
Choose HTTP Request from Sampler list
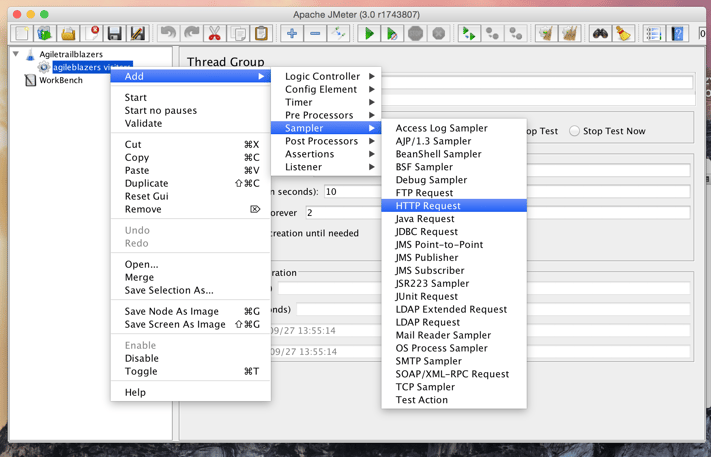[454, 206]
